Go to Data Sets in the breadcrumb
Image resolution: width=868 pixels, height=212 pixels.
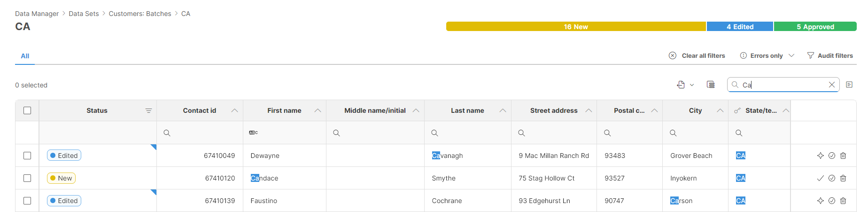coord(84,14)
